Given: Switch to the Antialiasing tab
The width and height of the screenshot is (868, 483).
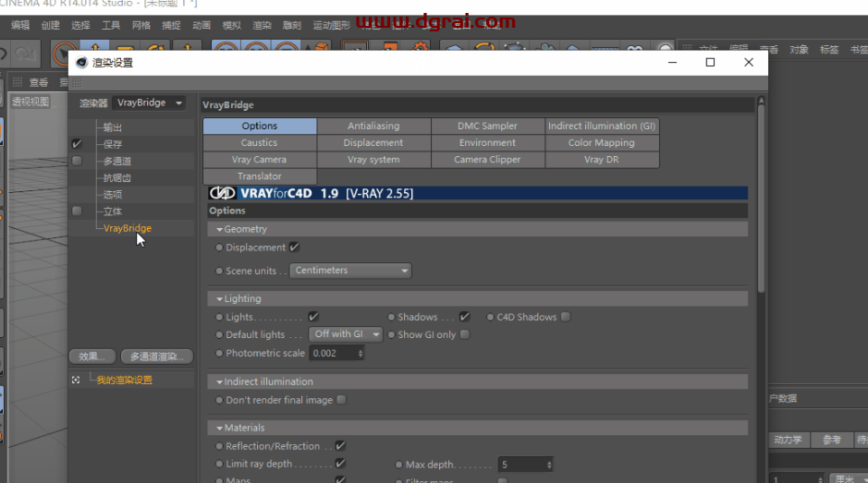Looking at the screenshot, I should [x=373, y=127].
